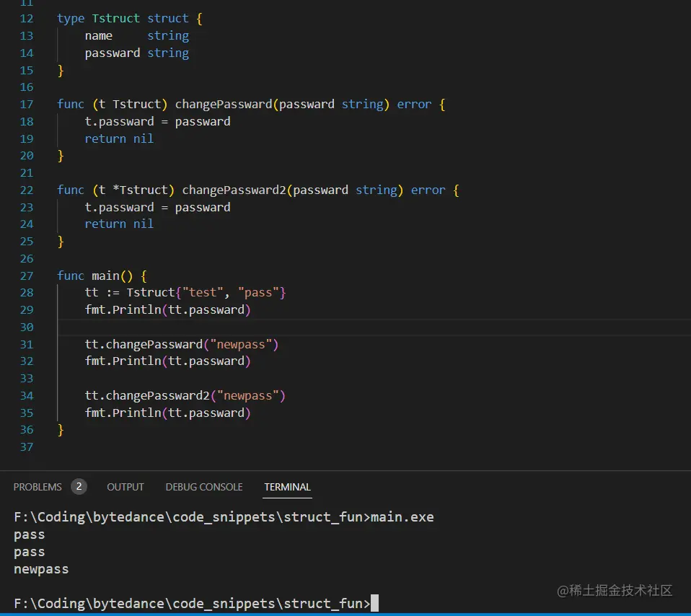Click line number 12 in the gutter

[x=27, y=19]
